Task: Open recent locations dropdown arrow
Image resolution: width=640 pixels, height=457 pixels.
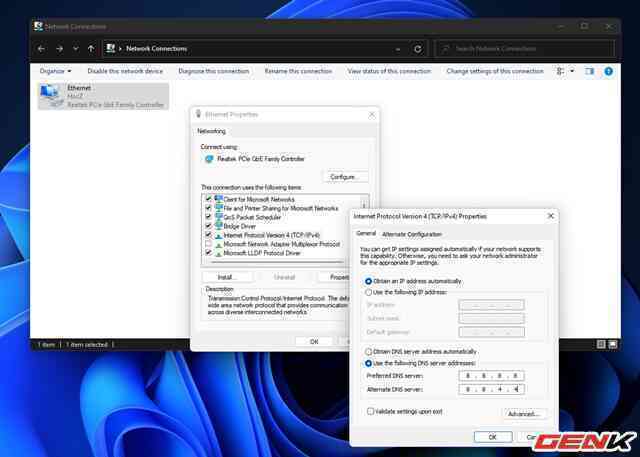Action: (x=76, y=49)
